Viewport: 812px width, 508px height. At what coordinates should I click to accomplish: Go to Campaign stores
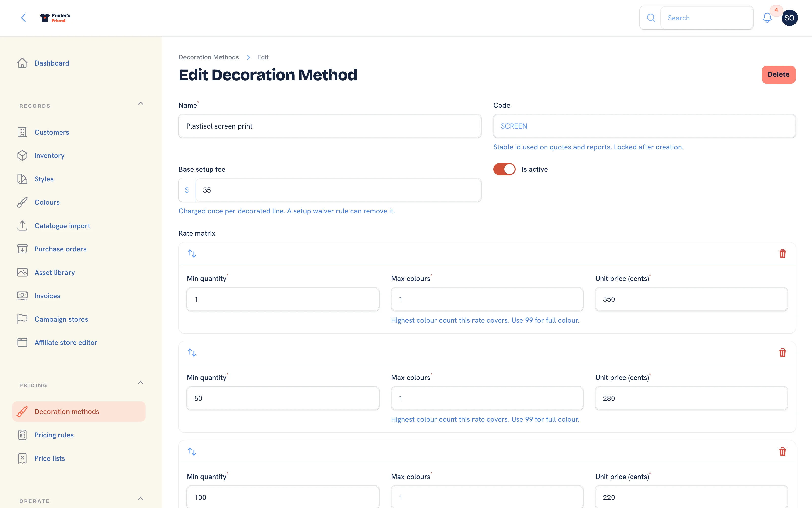(79, 319)
